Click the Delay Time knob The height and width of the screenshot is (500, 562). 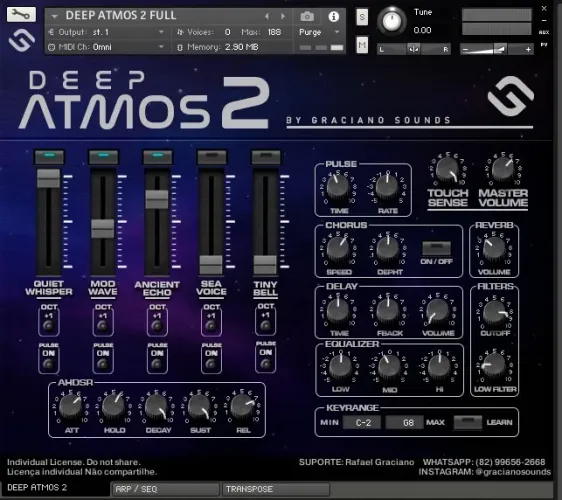pos(337,310)
